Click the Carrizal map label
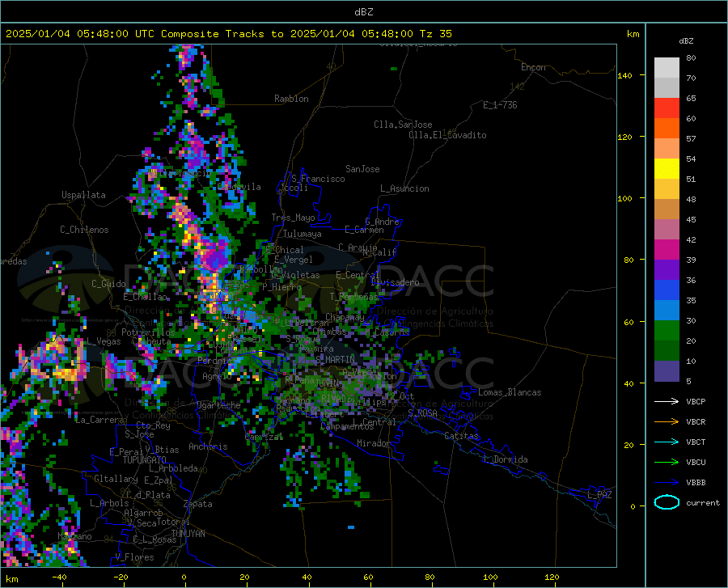Viewport: 728px width, 588px height. 264,437
